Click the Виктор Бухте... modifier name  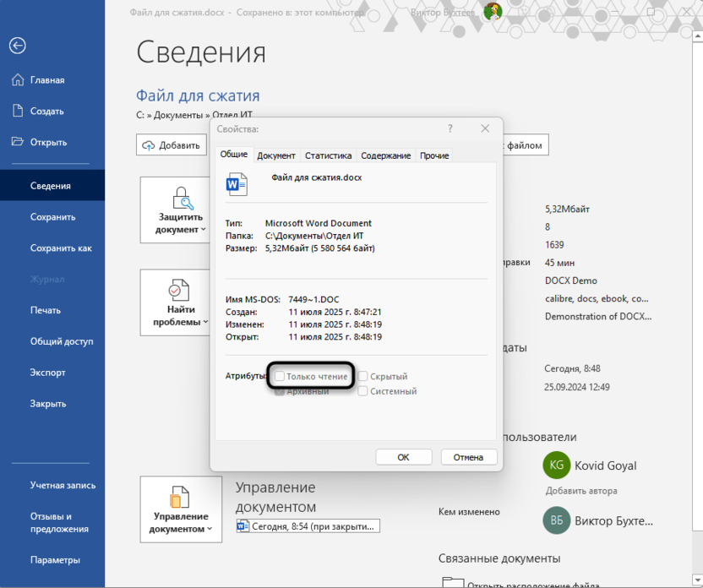[613, 520]
